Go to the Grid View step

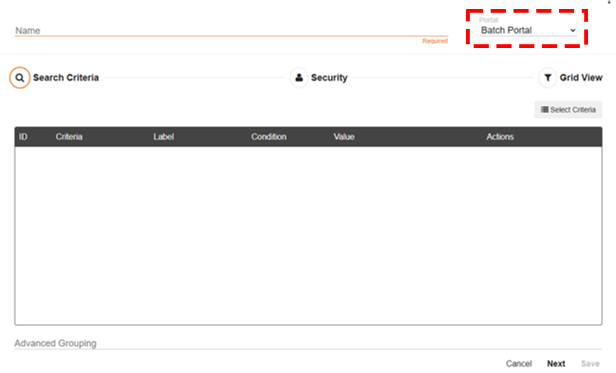coord(581,78)
